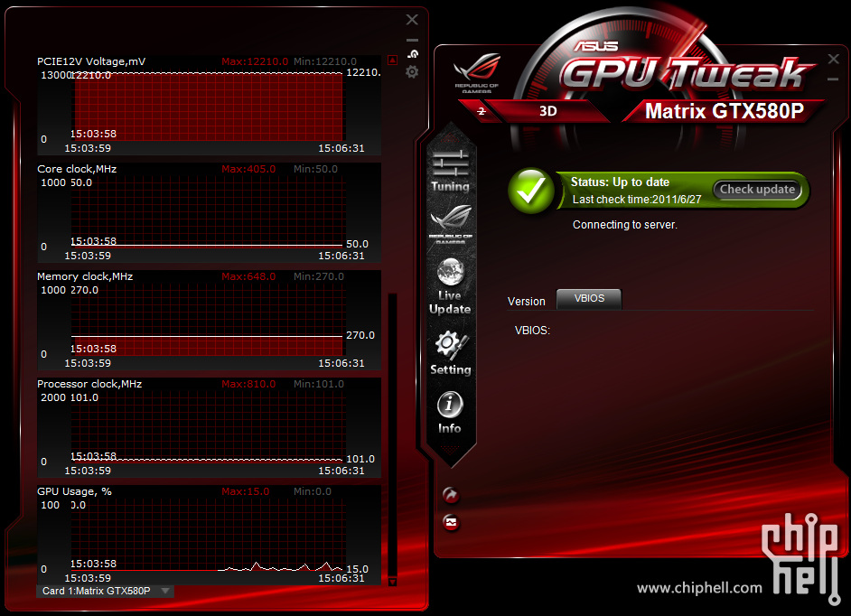This screenshot has height=616, width=851.
Task: Click the 'Max:405.0' core clock value
Action: click(248, 169)
